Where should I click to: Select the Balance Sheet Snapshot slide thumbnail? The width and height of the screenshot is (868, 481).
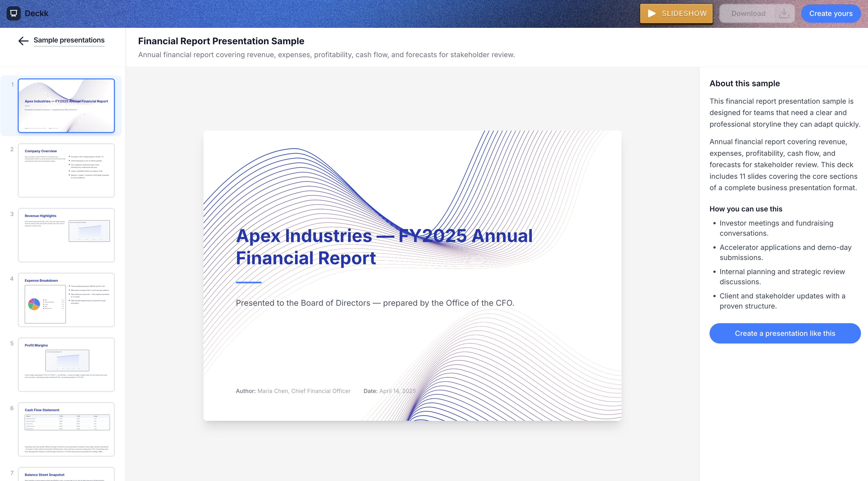coord(66,474)
